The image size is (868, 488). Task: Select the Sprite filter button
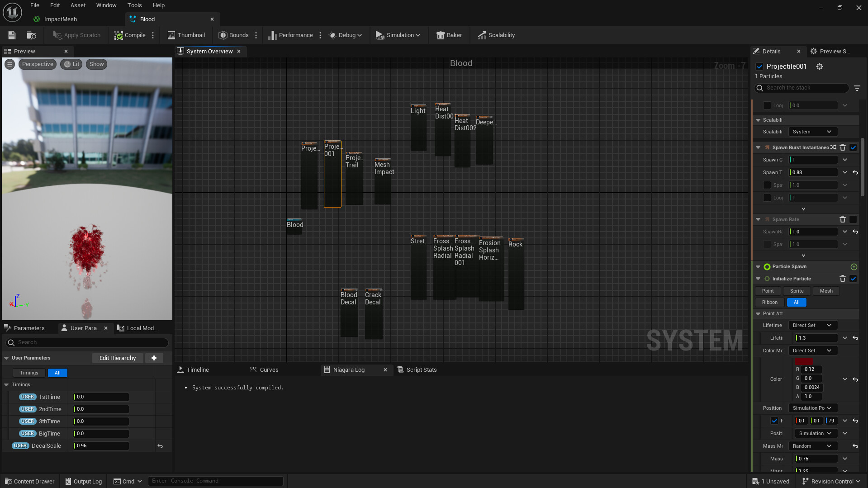797,291
